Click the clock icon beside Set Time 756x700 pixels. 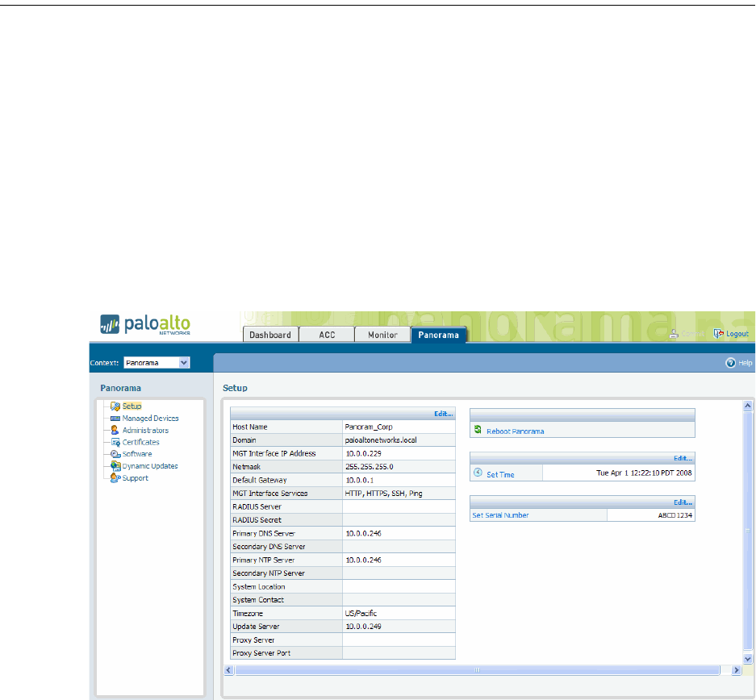pyautogui.click(x=478, y=473)
